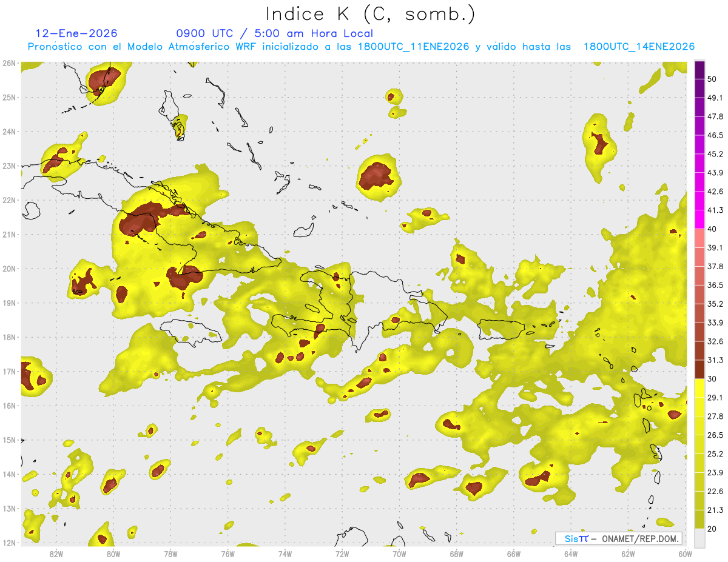This screenshot has width=728, height=562.
Task: Click the colorbar label "21.3"
Action: (715, 510)
